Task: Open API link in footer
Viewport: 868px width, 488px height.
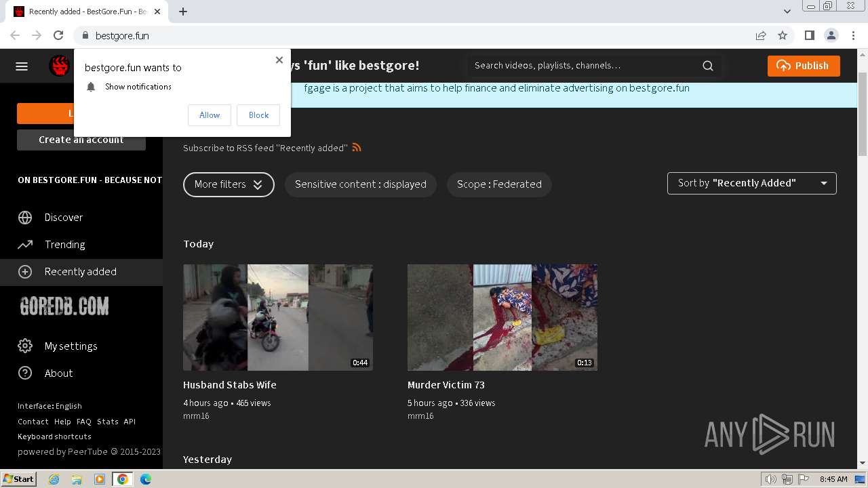Action: [130, 422]
